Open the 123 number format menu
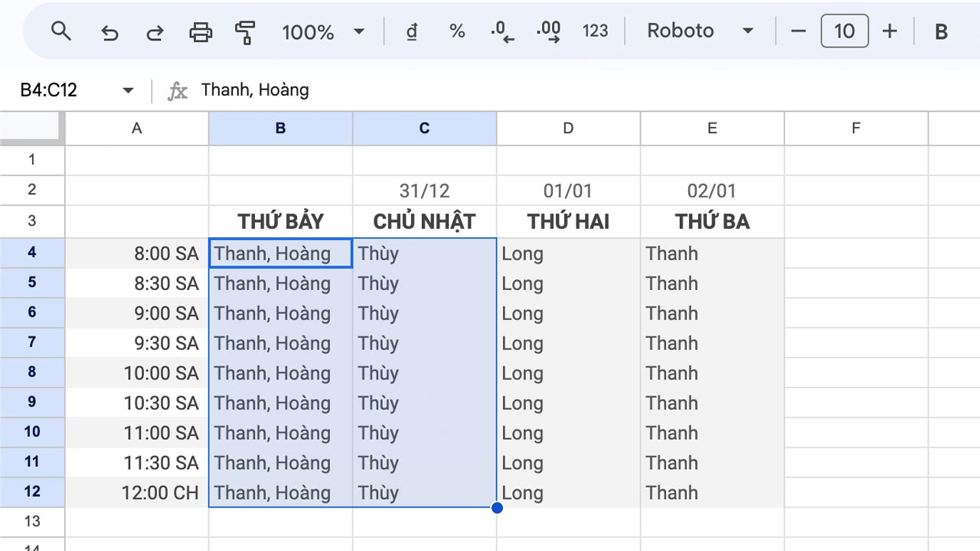Viewport: 980px width, 551px height. 595,31
